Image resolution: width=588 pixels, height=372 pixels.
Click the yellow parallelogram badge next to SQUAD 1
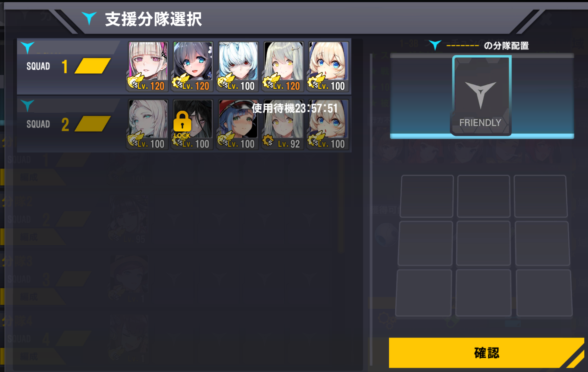pyautogui.click(x=92, y=66)
